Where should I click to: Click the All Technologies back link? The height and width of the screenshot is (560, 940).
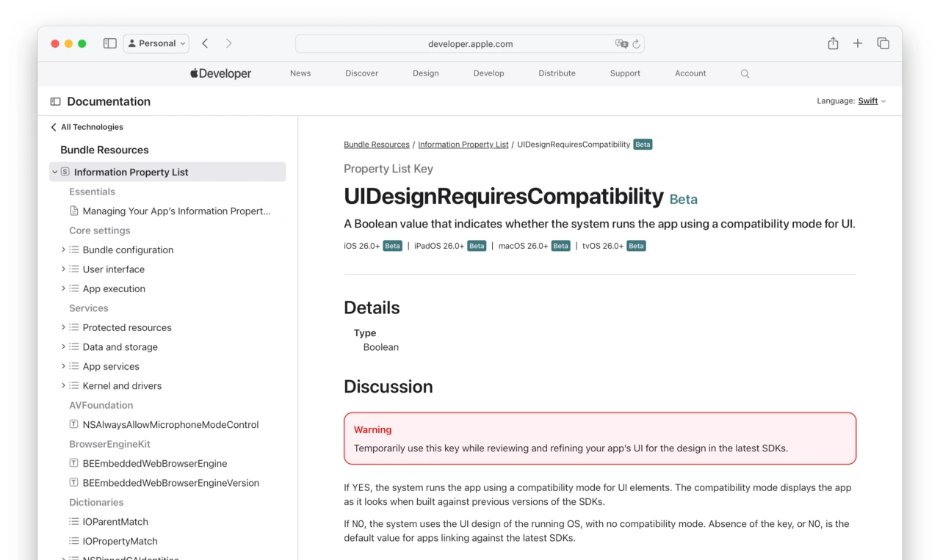tap(87, 127)
